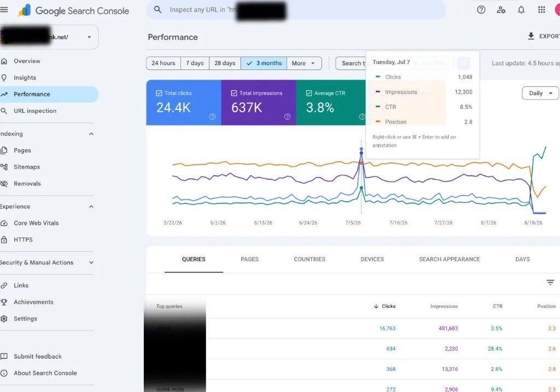Image resolution: width=560 pixels, height=392 pixels.
Task: Switch to the Countries tab
Action: coord(310,259)
